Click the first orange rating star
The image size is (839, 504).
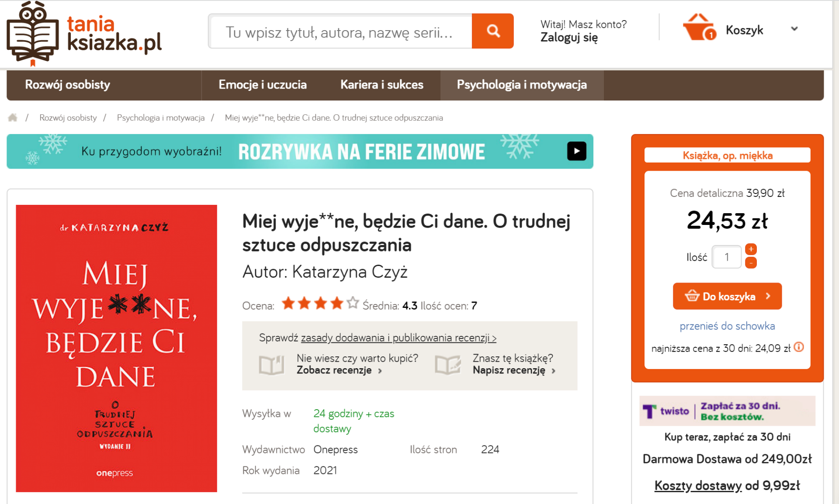coord(288,303)
